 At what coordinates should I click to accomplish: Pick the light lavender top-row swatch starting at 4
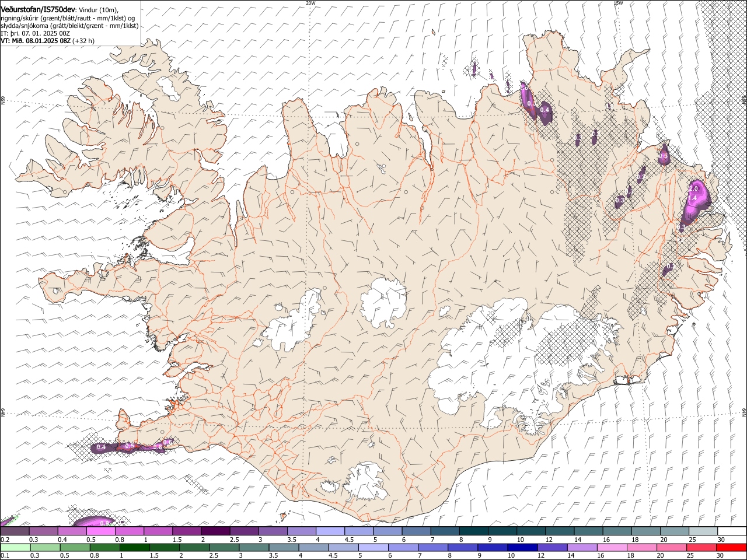click(x=329, y=531)
